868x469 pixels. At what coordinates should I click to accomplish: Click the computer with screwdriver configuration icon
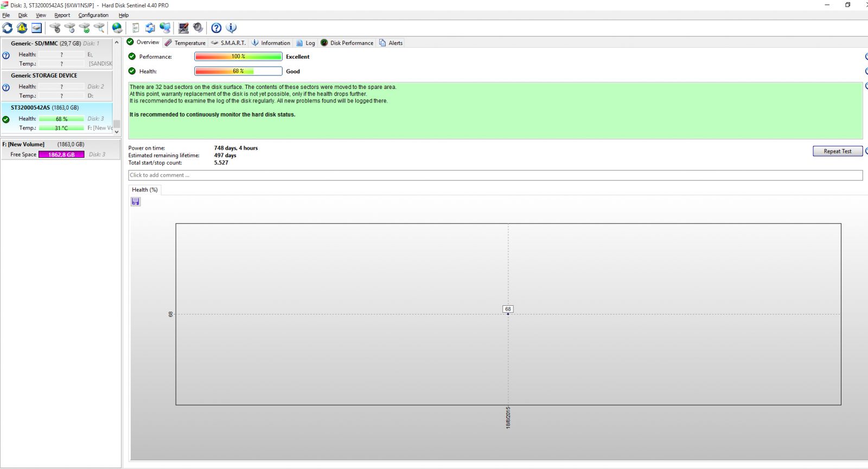tap(184, 28)
